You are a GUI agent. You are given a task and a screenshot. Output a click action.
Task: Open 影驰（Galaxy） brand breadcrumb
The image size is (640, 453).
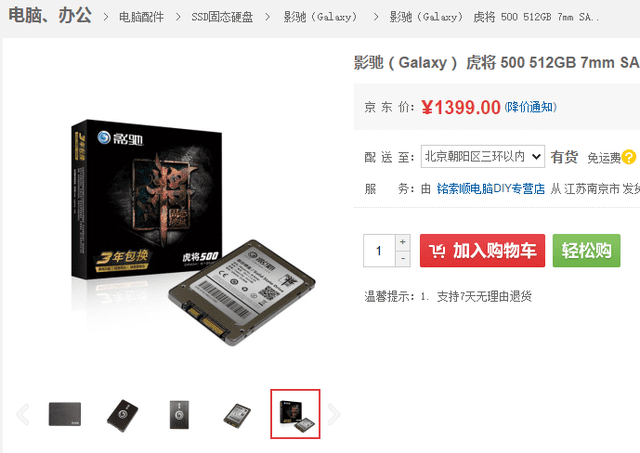pos(320,17)
